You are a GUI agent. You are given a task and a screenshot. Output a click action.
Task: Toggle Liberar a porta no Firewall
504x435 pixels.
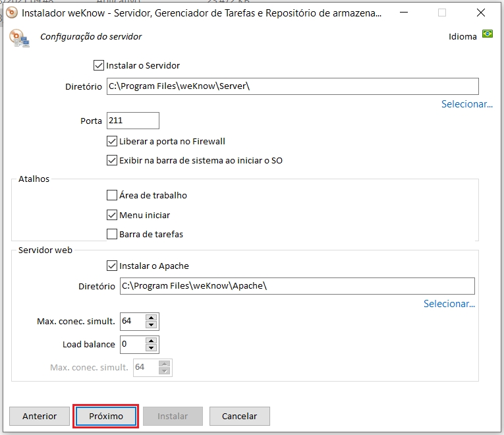(112, 141)
